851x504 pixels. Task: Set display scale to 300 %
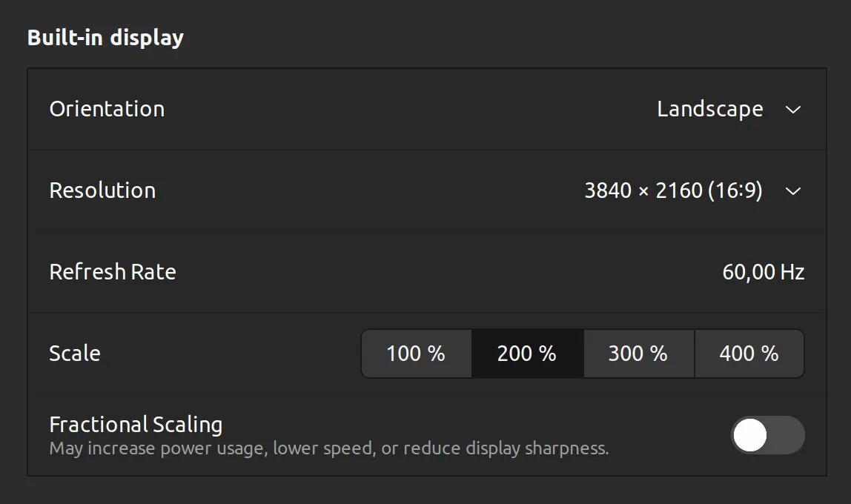[x=638, y=354]
